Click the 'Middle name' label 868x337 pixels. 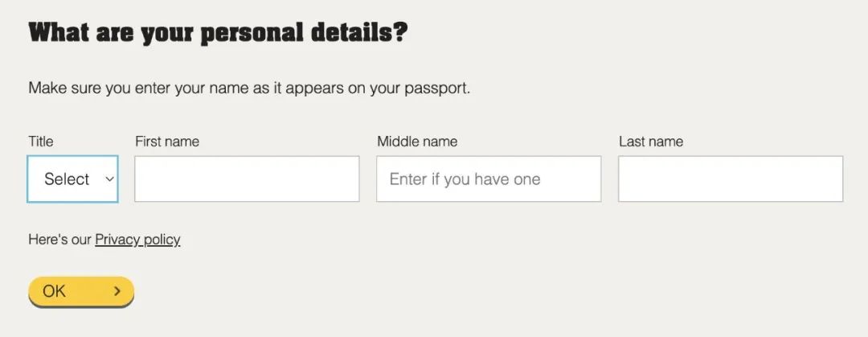pyautogui.click(x=417, y=142)
